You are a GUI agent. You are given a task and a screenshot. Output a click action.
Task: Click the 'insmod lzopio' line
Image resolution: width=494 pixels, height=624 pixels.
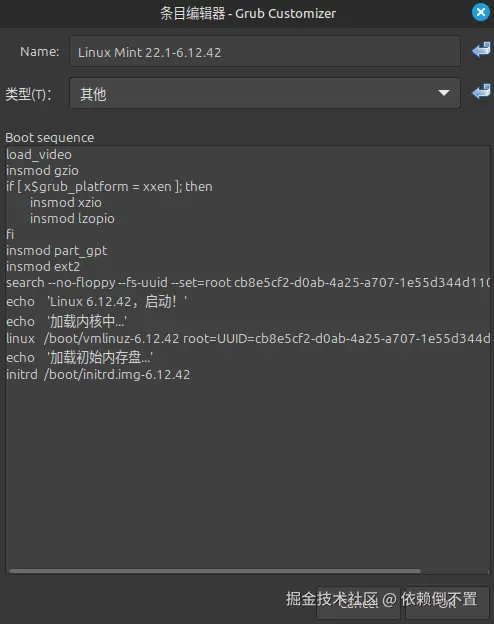72,218
